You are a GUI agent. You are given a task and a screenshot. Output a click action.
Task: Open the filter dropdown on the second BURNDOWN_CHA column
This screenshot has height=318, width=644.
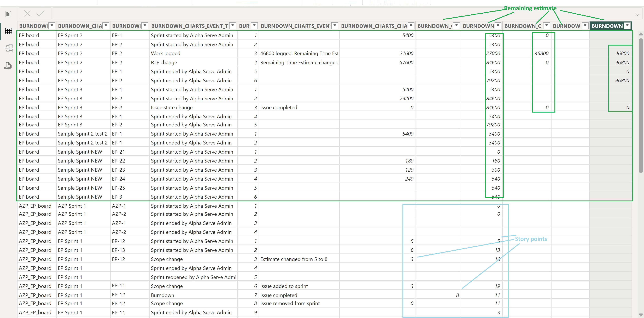[x=106, y=26]
